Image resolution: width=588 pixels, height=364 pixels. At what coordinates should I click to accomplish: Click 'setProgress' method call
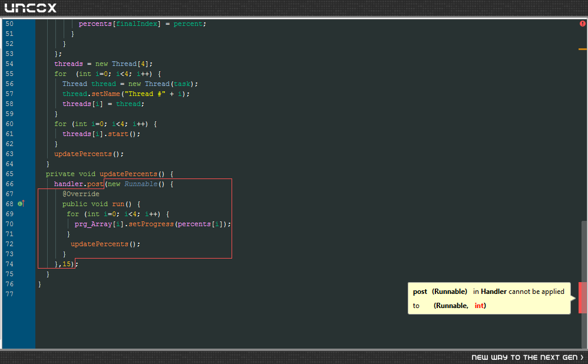pyautogui.click(x=151, y=224)
